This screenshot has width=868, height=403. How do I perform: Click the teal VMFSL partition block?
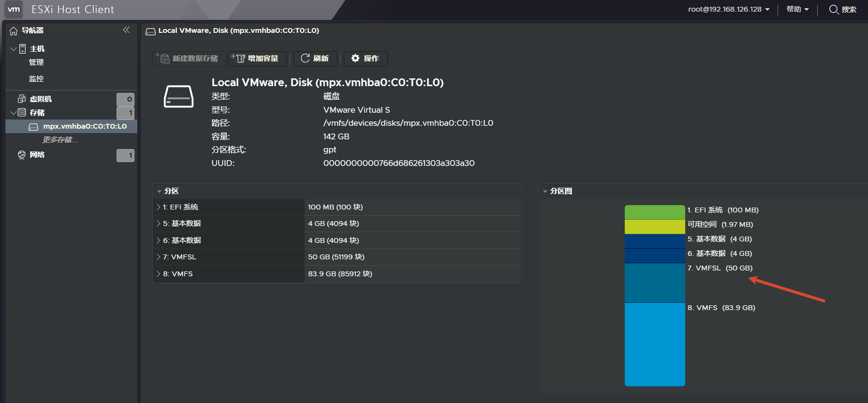point(655,283)
